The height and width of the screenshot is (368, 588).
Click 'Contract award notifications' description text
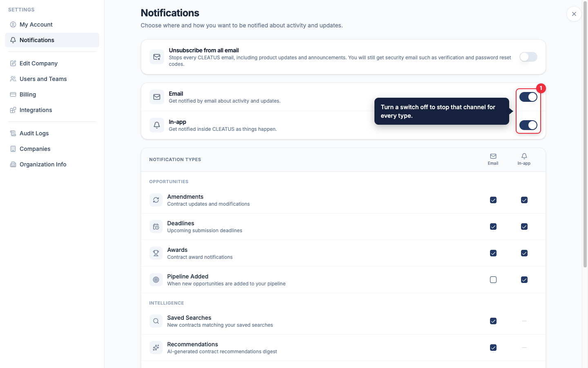coord(200,257)
